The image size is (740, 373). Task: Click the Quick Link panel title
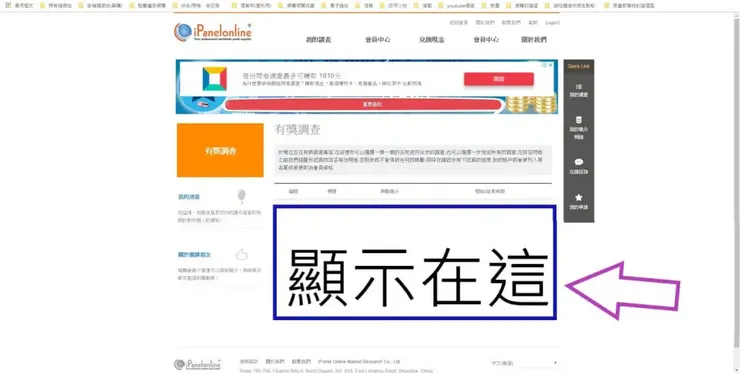point(579,66)
